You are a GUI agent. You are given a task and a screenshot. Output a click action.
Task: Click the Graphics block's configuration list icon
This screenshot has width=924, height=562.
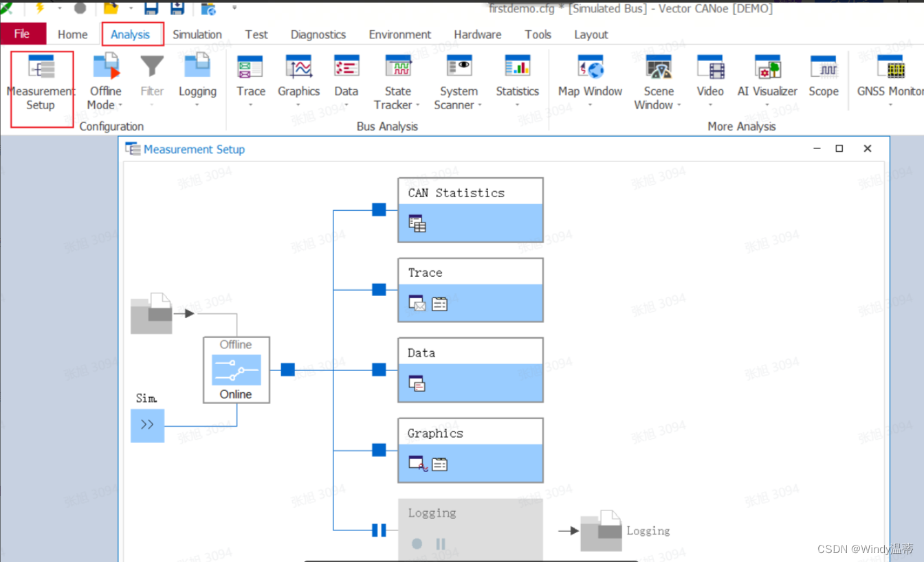pos(440,464)
